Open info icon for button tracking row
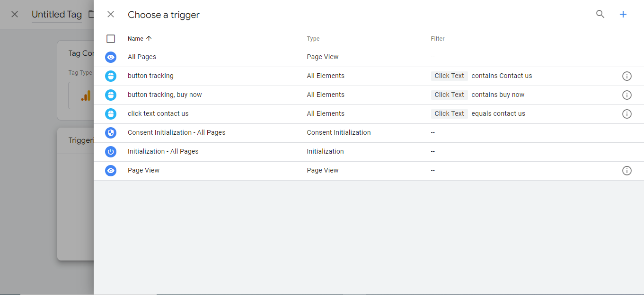Viewport: 644px width, 295px height. [x=626, y=76]
